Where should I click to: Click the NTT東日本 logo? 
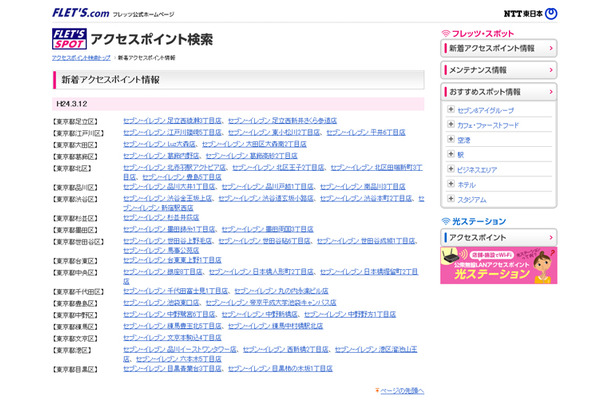click(x=531, y=14)
